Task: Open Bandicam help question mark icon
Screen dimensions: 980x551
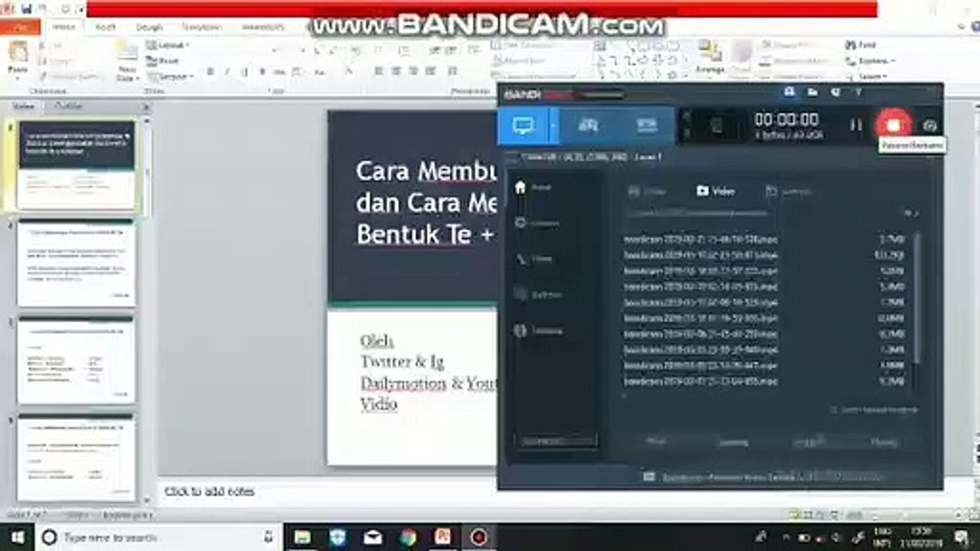Action: (858, 93)
